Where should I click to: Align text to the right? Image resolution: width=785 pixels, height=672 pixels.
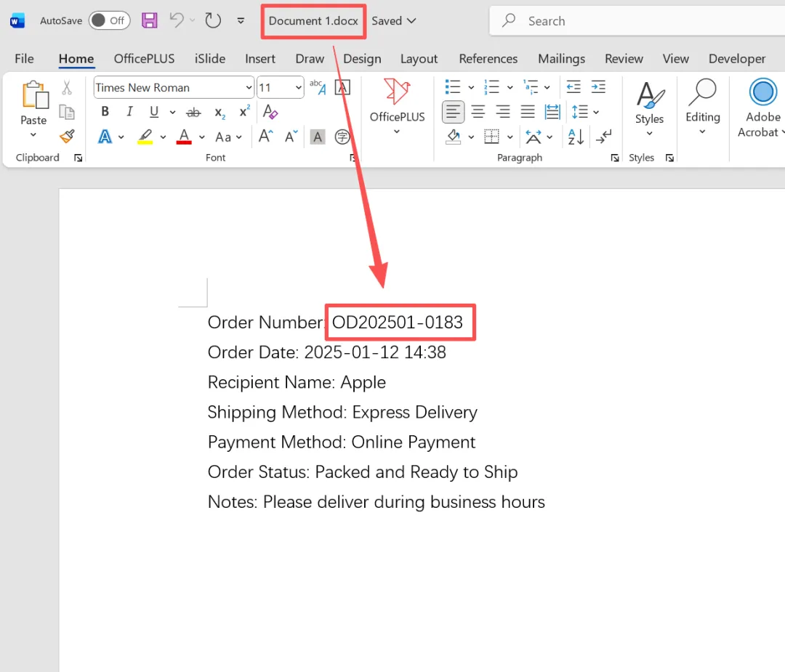[503, 112]
